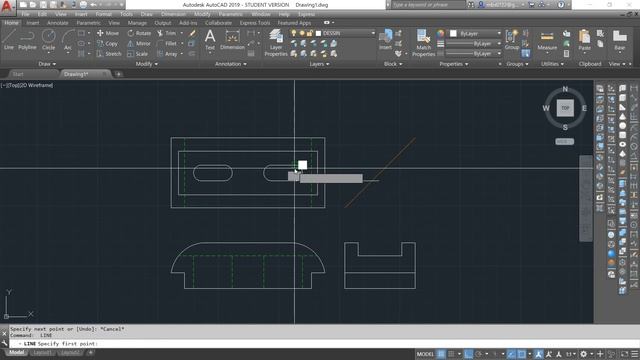Toggle ortho mode in status bar

469,354
